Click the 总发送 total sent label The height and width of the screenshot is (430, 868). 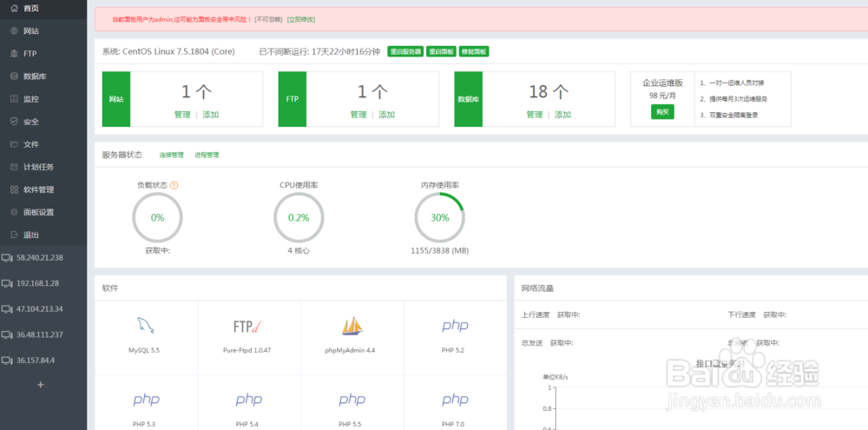tap(532, 343)
